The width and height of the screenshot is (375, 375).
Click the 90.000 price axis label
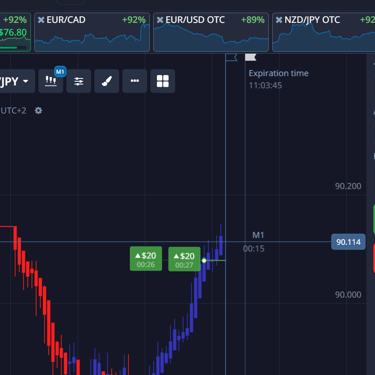pyautogui.click(x=348, y=295)
